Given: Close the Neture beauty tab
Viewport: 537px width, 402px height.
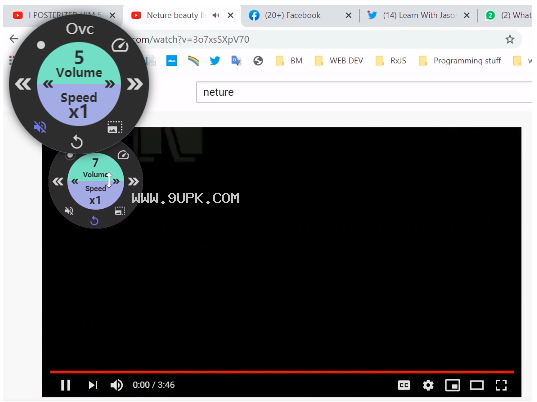Looking at the screenshot, I should tap(230, 15).
